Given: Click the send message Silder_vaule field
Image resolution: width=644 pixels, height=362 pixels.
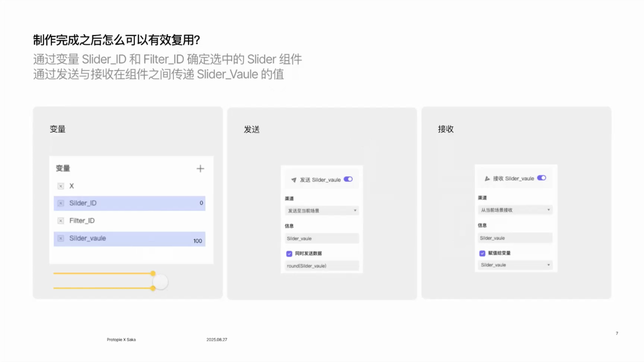Looking at the screenshot, I should (x=321, y=238).
